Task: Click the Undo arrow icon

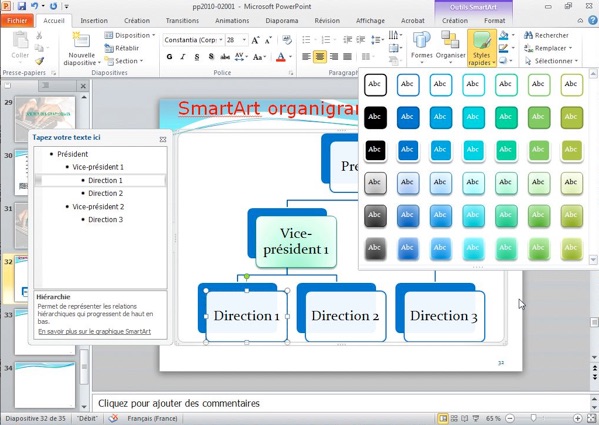Action: 35,6
